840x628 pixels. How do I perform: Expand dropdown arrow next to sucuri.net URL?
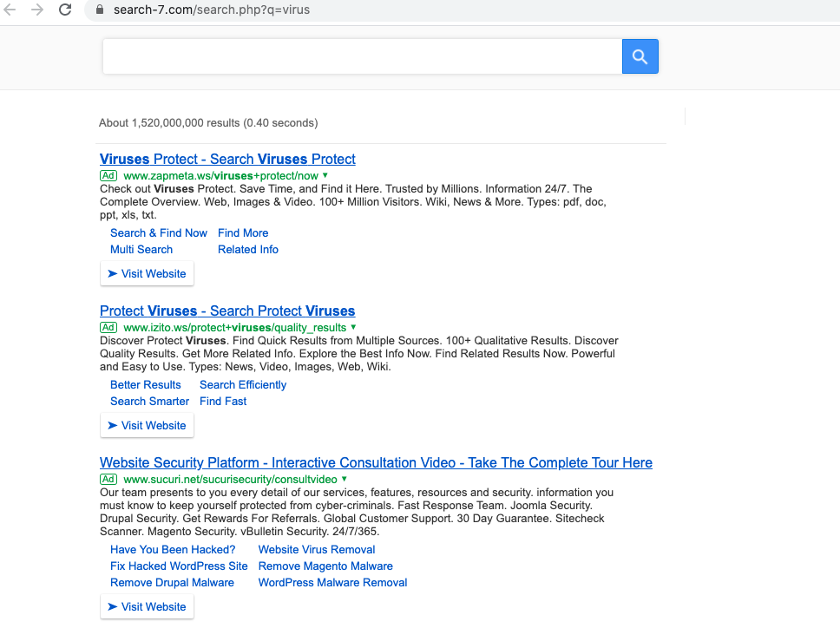345,479
